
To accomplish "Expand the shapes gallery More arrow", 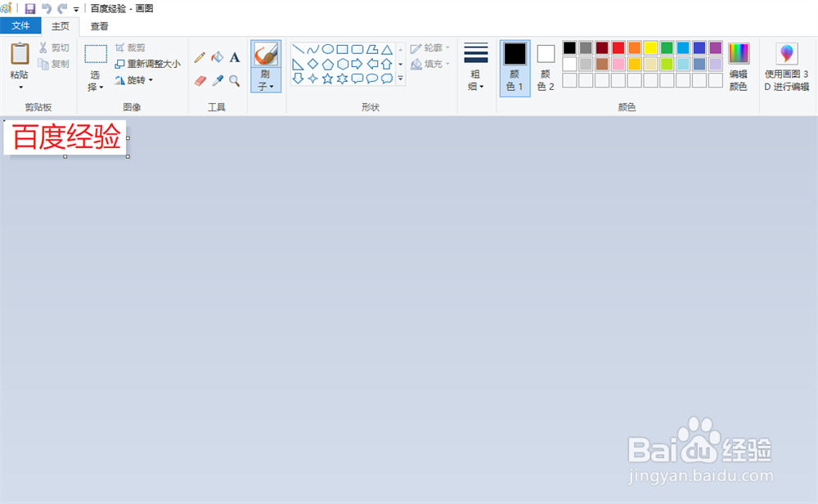I will point(401,79).
